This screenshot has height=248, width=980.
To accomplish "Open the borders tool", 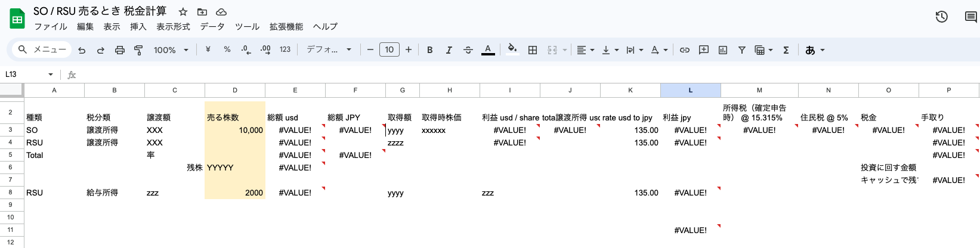I will (x=533, y=50).
